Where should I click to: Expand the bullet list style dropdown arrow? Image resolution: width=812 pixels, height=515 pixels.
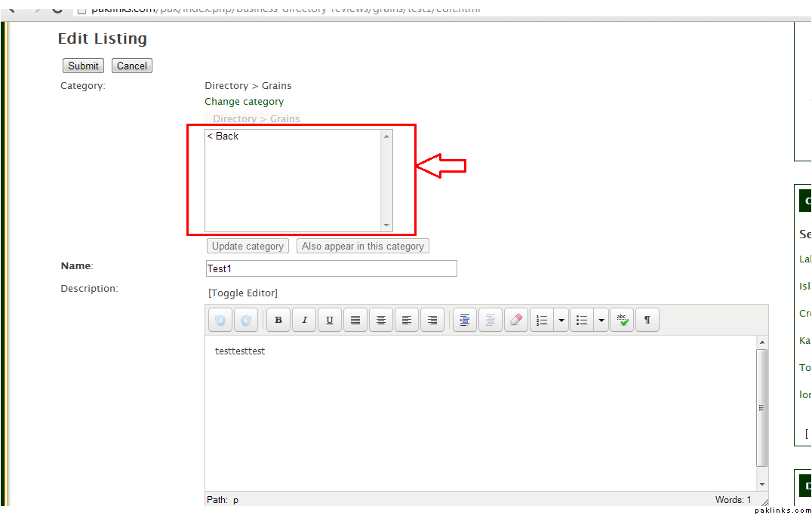tap(601, 320)
